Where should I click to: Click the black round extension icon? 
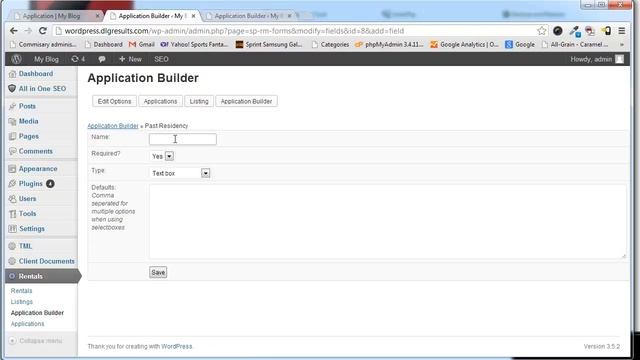(558, 31)
